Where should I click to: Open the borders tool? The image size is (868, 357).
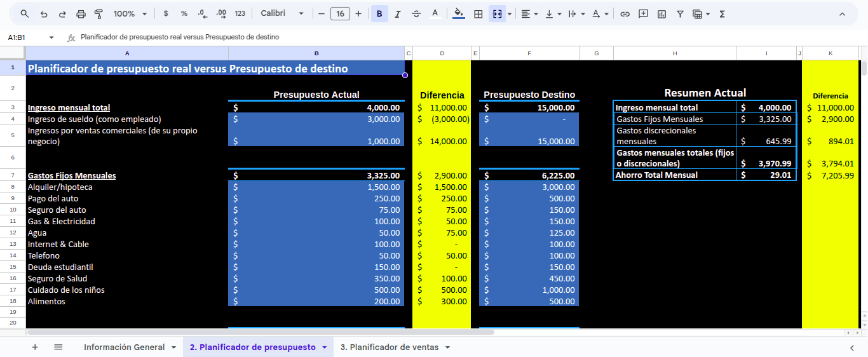tap(478, 13)
